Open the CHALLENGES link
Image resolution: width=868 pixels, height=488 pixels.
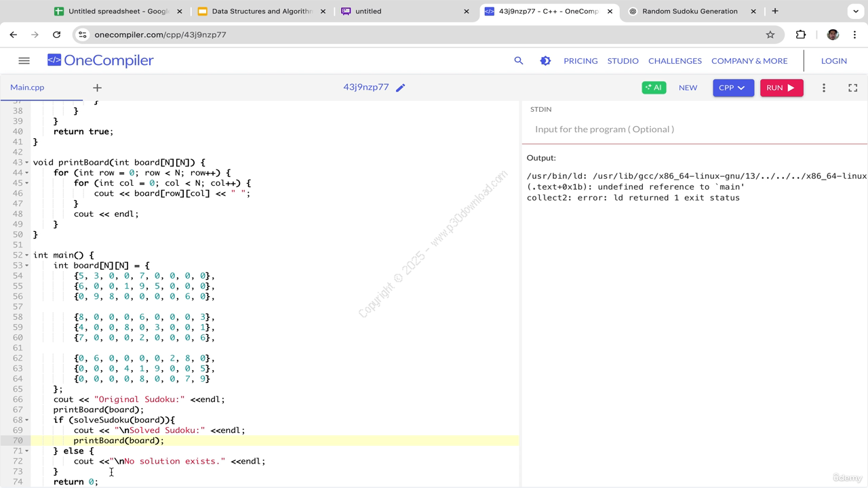tap(675, 60)
